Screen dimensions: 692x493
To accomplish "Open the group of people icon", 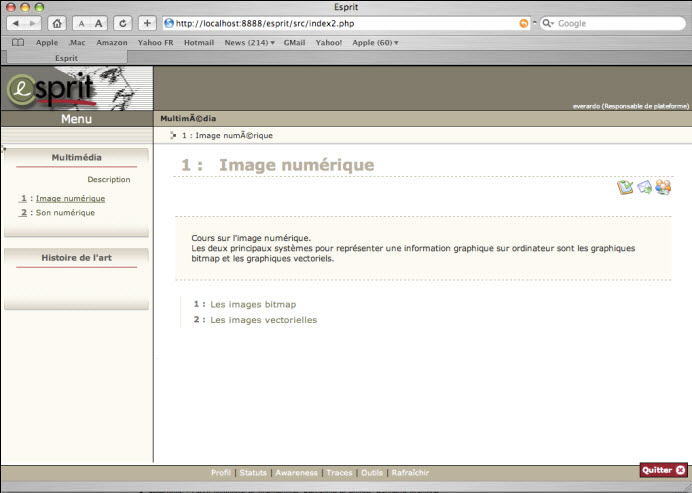I will coord(662,187).
